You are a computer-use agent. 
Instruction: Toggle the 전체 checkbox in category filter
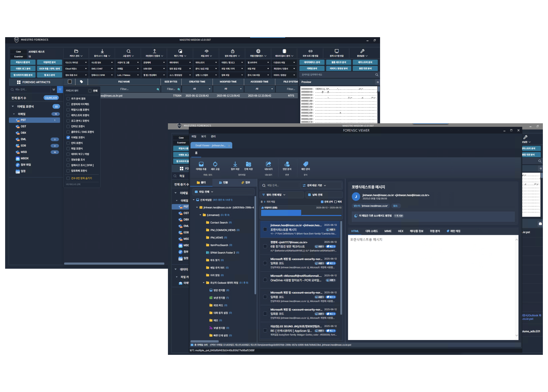[90, 91]
